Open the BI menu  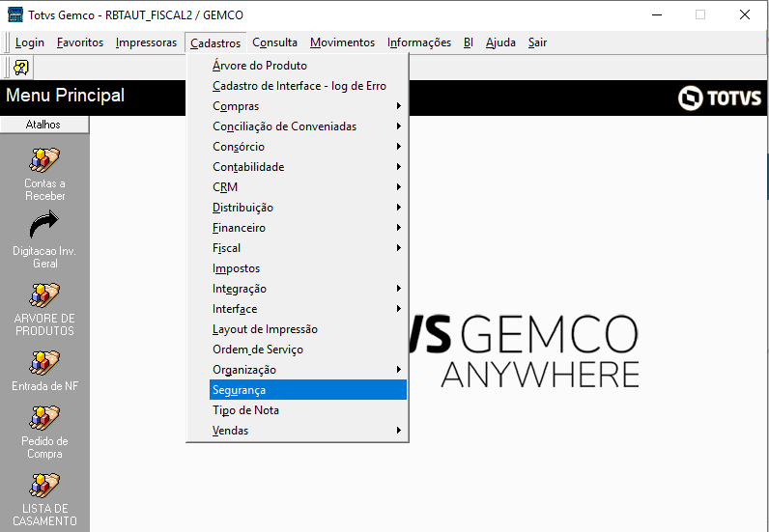coord(469,42)
